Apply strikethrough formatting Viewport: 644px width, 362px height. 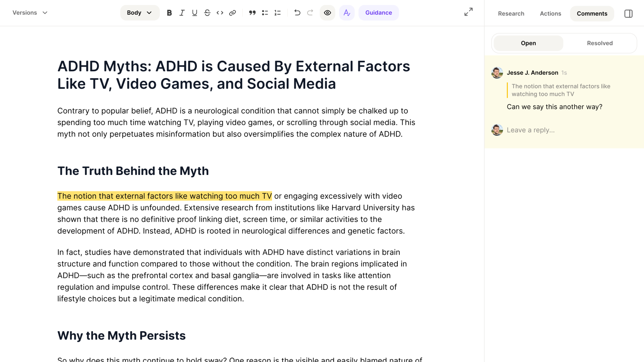pyautogui.click(x=207, y=13)
